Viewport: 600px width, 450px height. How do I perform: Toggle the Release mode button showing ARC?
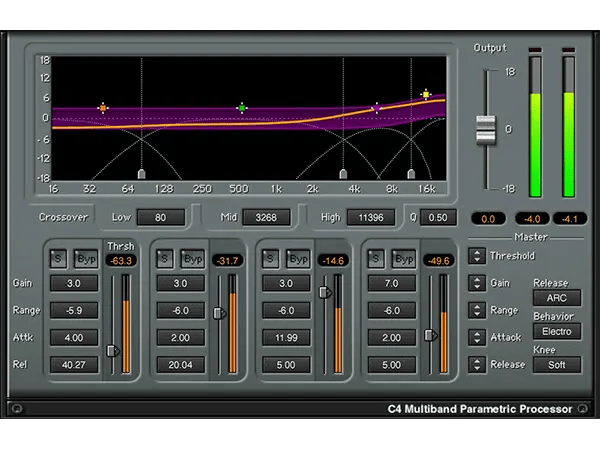click(x=557, y=298)
